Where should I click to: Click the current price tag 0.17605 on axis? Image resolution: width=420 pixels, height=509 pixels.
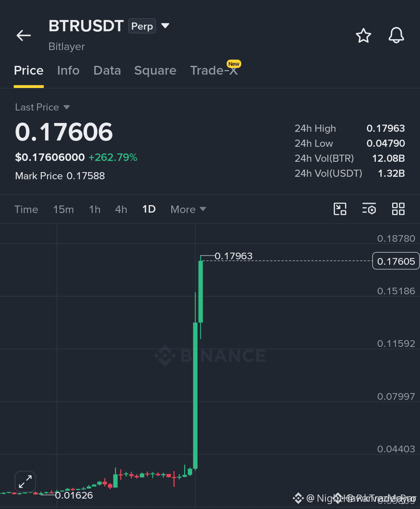pos(396,261)
